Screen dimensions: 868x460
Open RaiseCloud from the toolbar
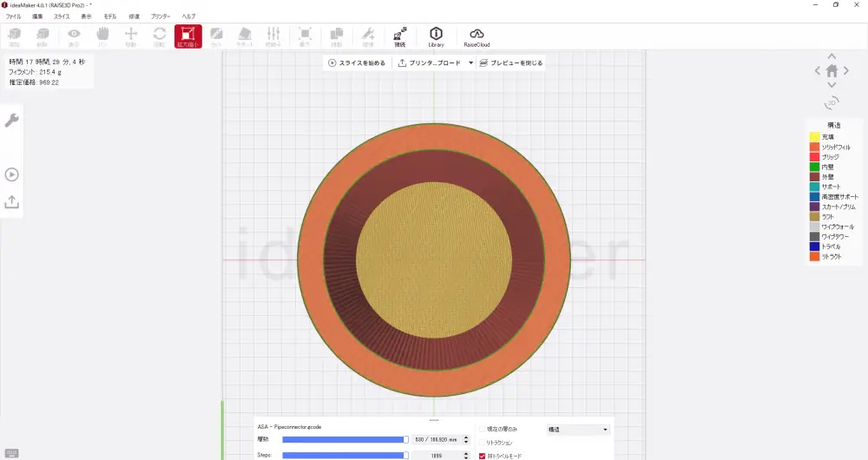coord(477,36)
